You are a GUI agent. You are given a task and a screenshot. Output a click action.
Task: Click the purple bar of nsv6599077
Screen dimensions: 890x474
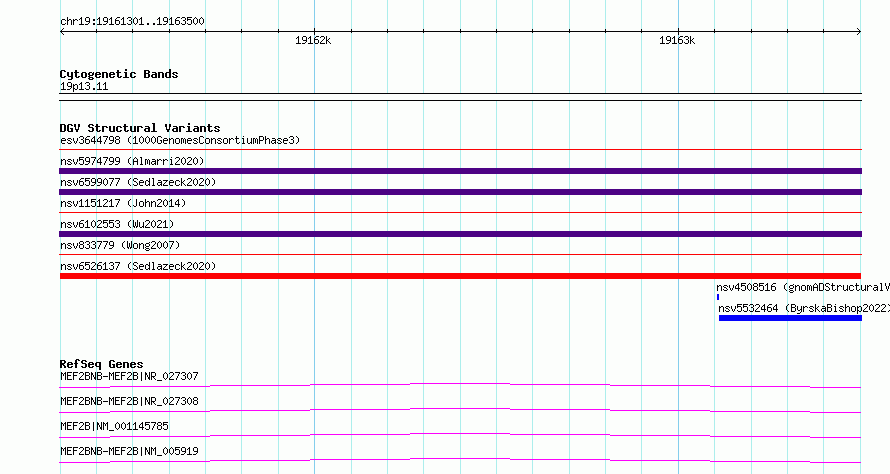click(460, 192)
